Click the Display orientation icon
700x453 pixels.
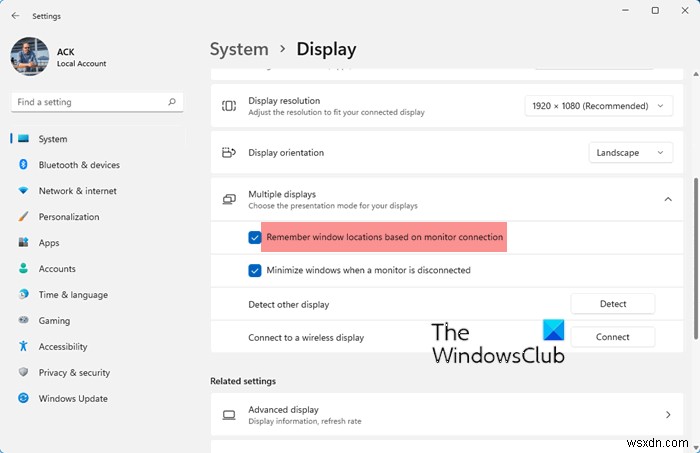coord(229,153)
